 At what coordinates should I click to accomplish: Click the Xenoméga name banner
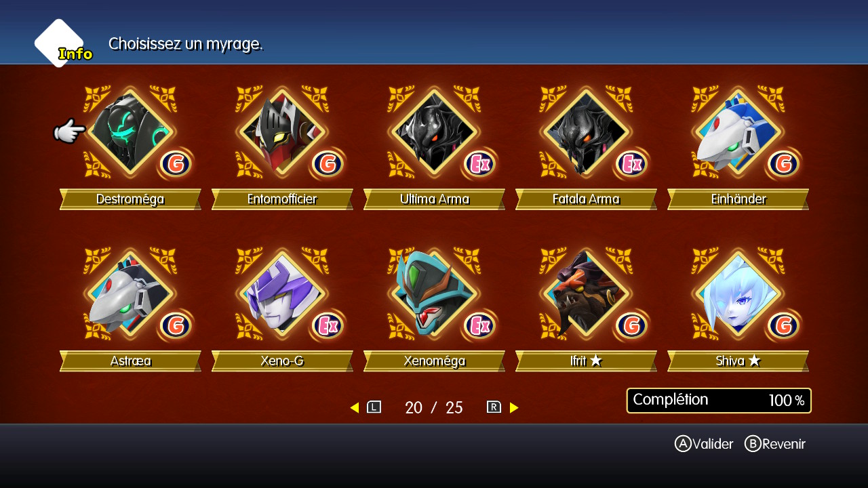(x=434, y=361)
